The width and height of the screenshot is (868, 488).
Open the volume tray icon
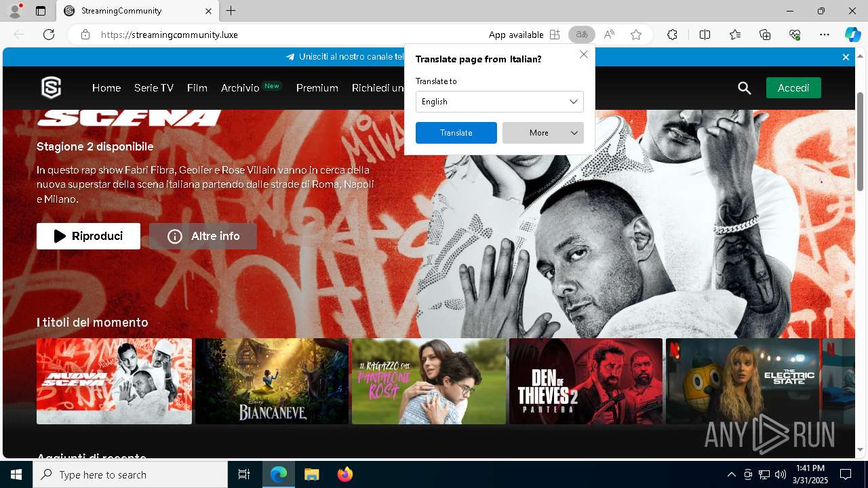pos(780,474)
